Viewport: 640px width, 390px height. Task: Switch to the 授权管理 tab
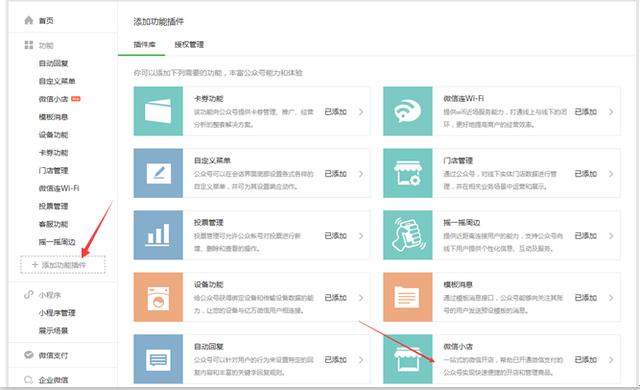coord(189,44)
